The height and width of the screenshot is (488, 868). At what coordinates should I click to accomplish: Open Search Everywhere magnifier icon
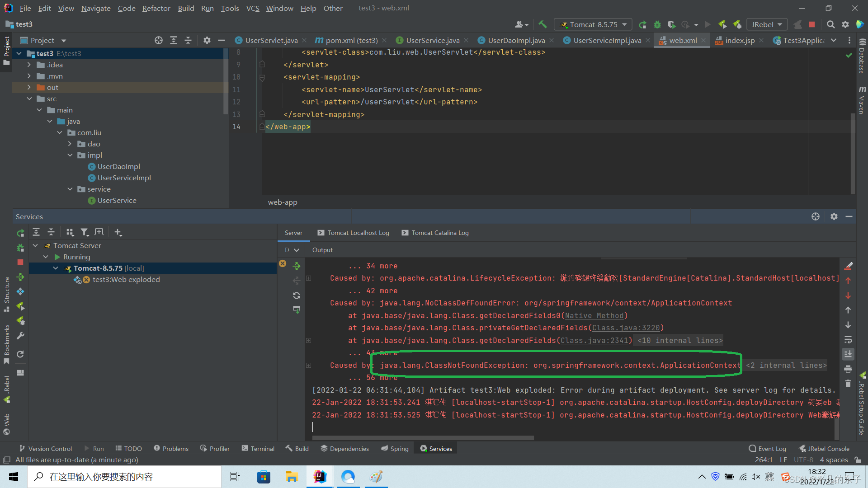coord(830,24)
